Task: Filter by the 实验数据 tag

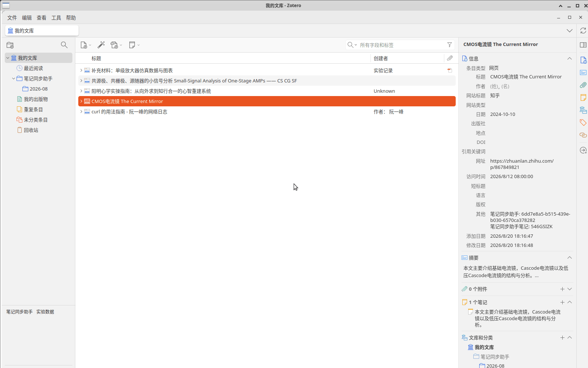Action: click(x=45, y=312)
